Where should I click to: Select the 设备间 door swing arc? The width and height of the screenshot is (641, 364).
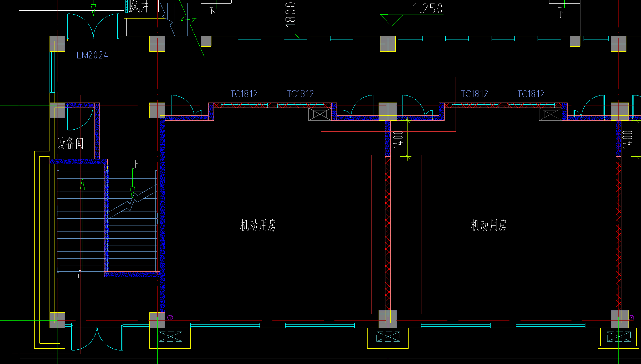(x=80, y=119)
